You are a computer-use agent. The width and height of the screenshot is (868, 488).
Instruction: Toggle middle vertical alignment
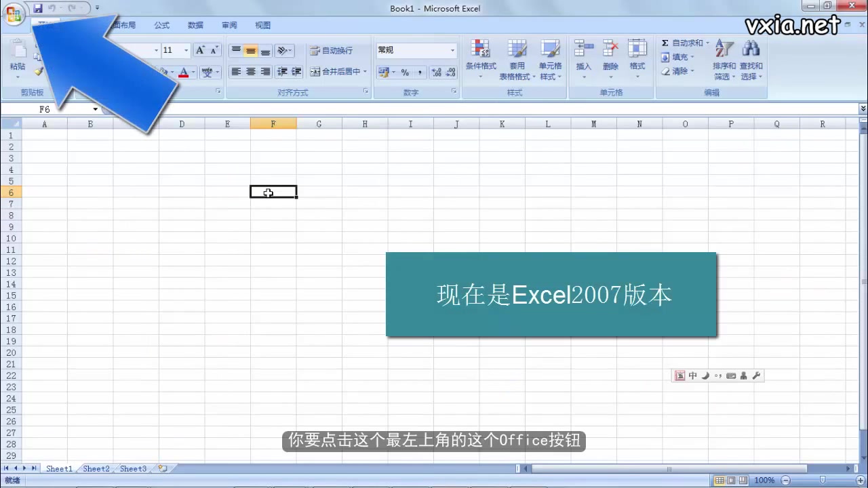click(251, 50)
